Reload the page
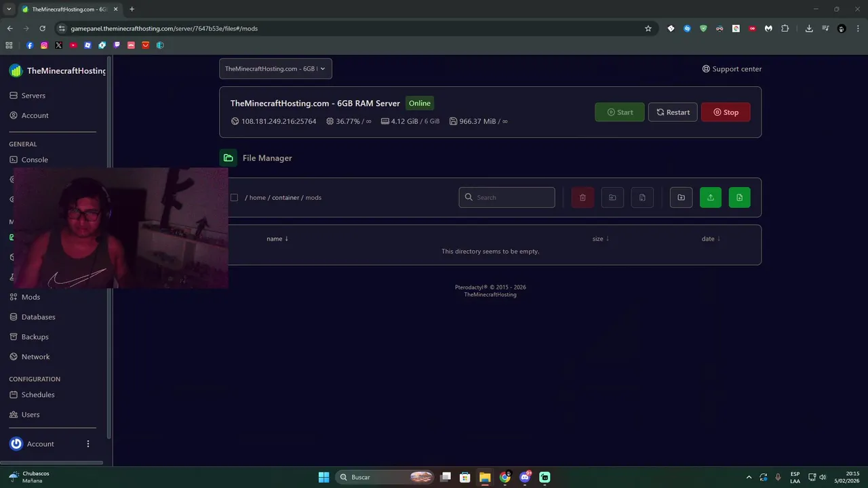This screenshot has width=868, height=488. (42, 28)
